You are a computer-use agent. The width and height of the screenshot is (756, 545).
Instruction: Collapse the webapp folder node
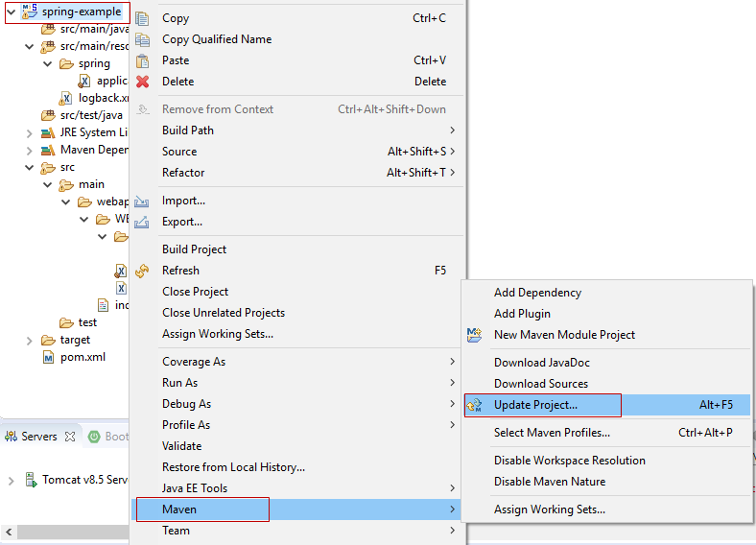(66, 202)
